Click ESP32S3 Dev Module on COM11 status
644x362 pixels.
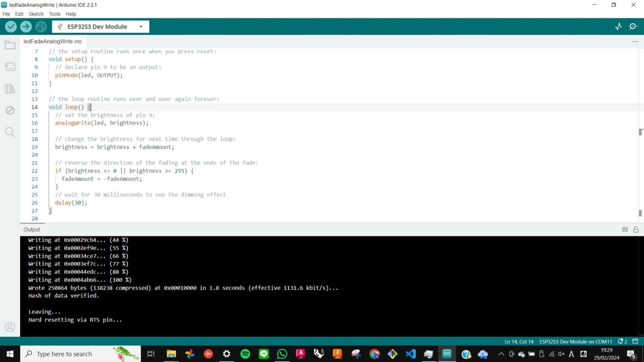(576, 342)
